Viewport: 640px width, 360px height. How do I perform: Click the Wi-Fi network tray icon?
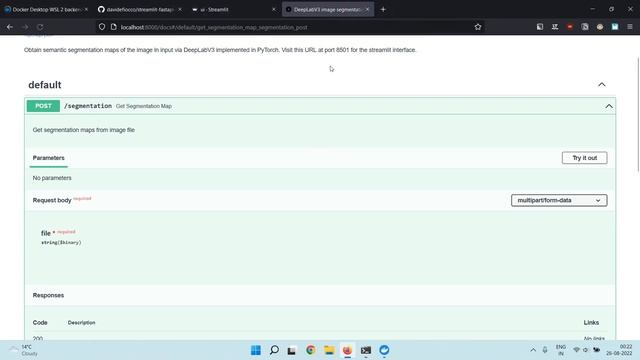point(576,350)
